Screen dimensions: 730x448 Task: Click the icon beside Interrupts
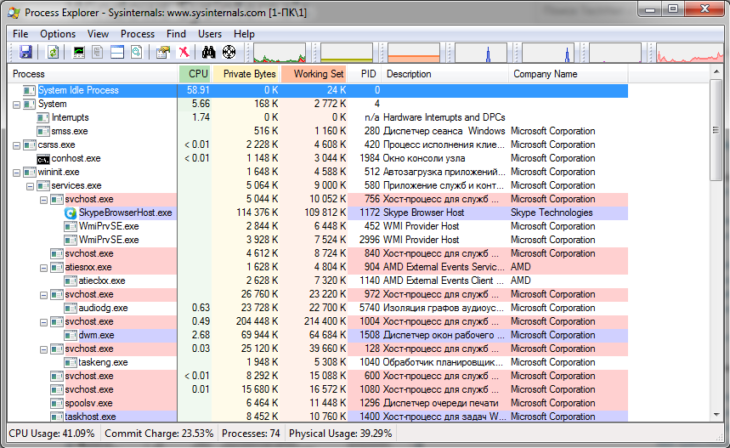point(43,118)
